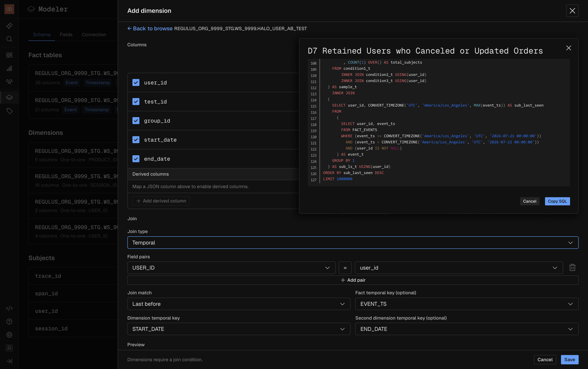The width and height of the screenshot is (588, 369).
Task: Click the Event tag on 36 columns table
Action: pyautogui.click(x=71, y=83)
